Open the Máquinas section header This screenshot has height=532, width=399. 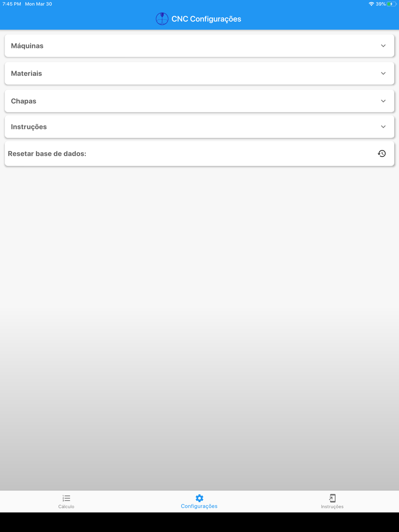click(x=199, y=46)
